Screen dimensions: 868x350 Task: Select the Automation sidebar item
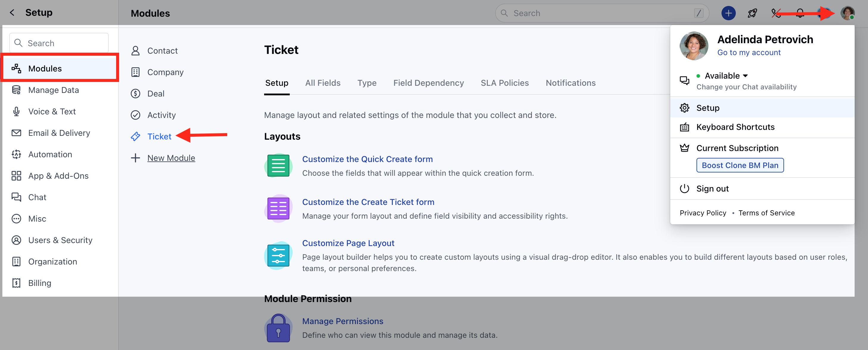pyautogui.click(x=50, y=154)
